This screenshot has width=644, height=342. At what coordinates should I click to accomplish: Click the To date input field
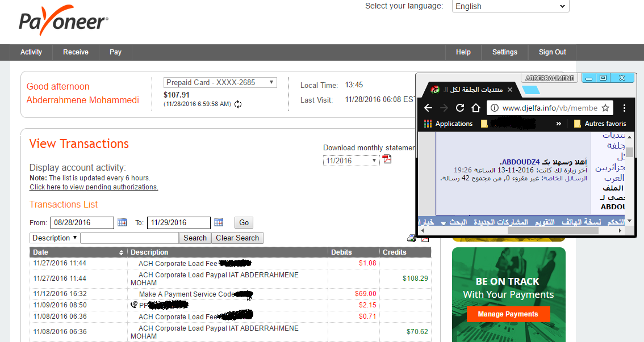[179, 223]
